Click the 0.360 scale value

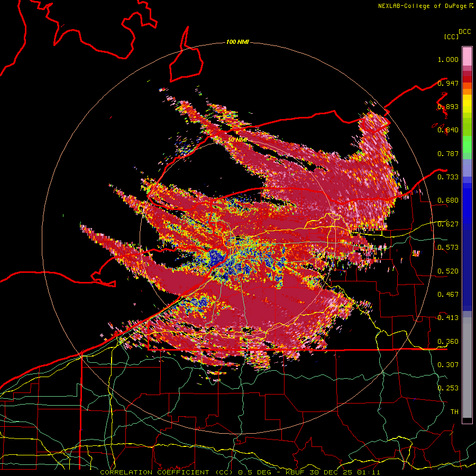[448, 341]
